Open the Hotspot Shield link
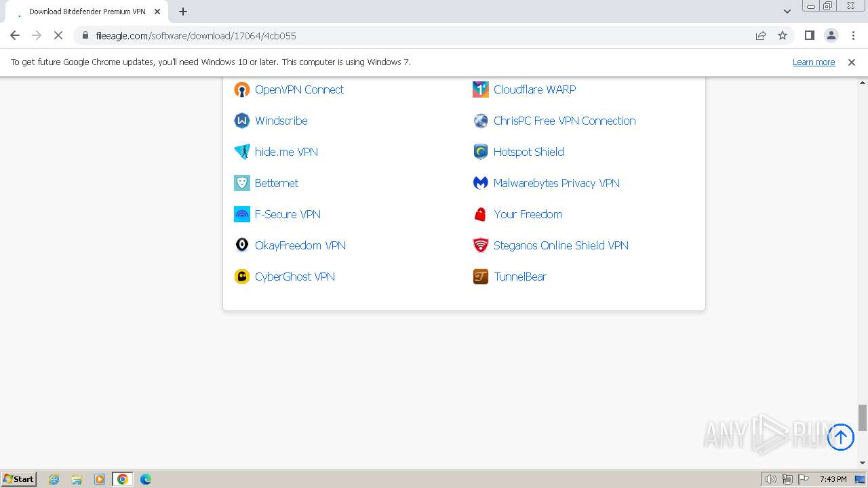The height and width of the screenshot is (488, 868). (x=529, y=152)
